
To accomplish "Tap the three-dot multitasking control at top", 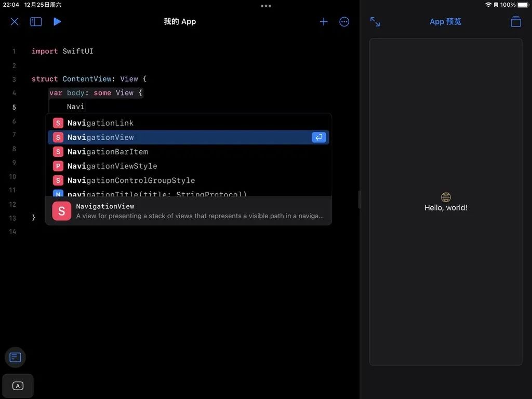I will (x=266, y=6).
